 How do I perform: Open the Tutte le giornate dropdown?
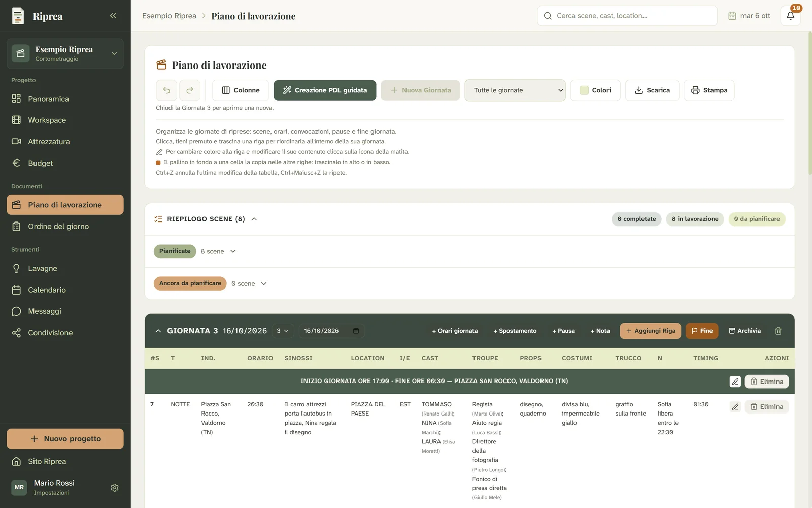[515, 90]
